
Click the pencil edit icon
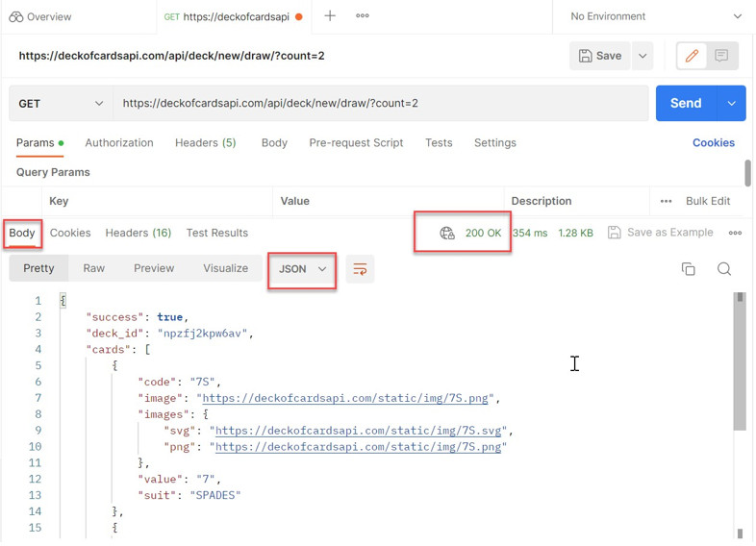click(692, 56)
